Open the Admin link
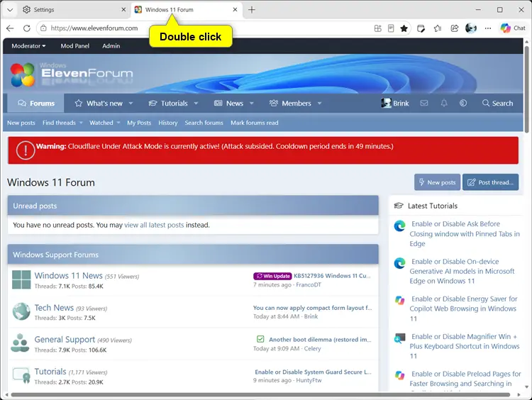532x400 pixels. pos(111,46)
